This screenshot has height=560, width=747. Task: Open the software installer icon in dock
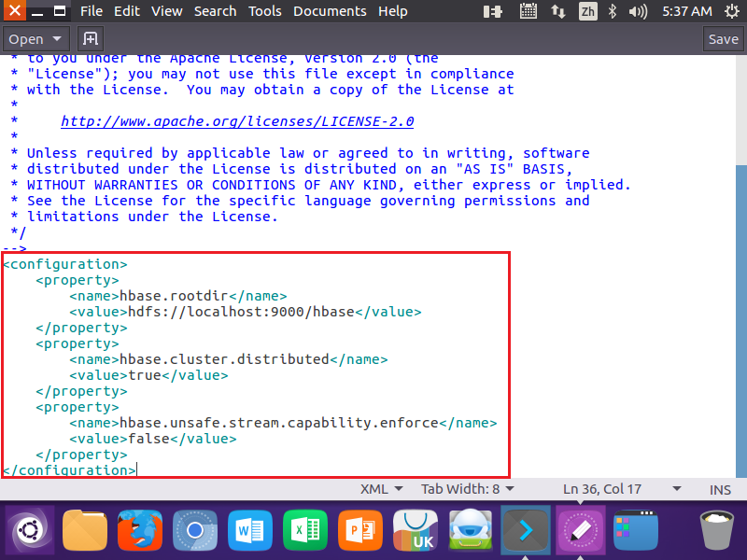(x=471, y=530)
